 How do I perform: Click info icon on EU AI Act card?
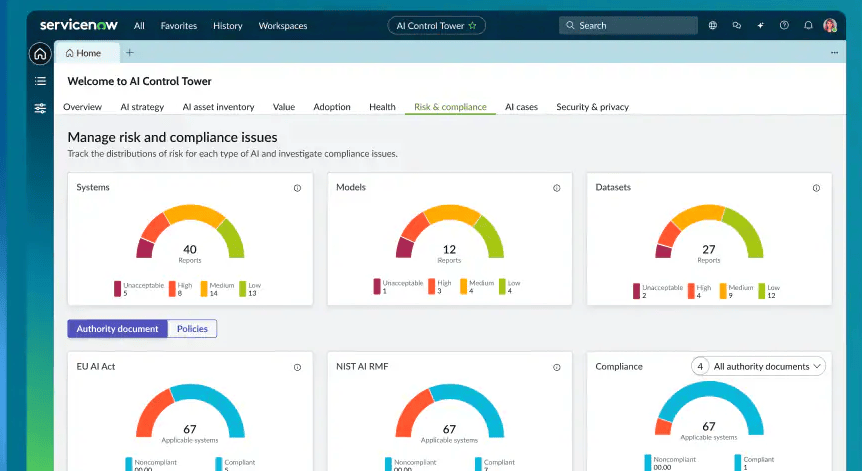pyautogui.click(x=297, y=367)
